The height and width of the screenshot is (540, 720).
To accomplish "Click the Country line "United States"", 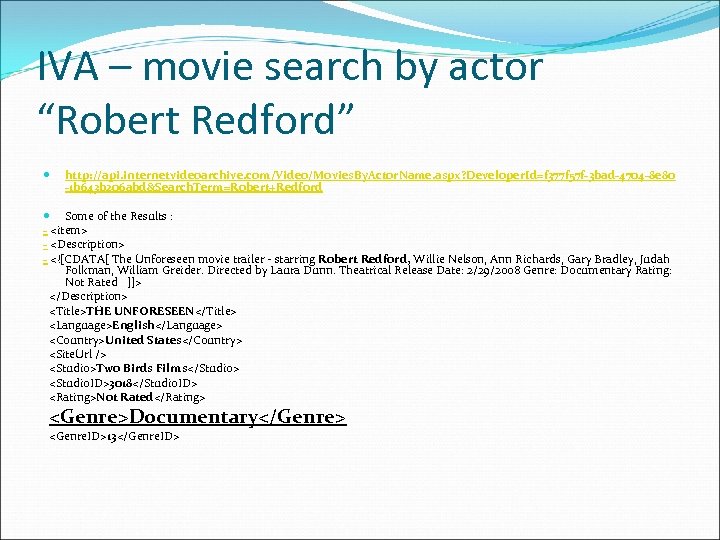I will [x=146, y=340].
